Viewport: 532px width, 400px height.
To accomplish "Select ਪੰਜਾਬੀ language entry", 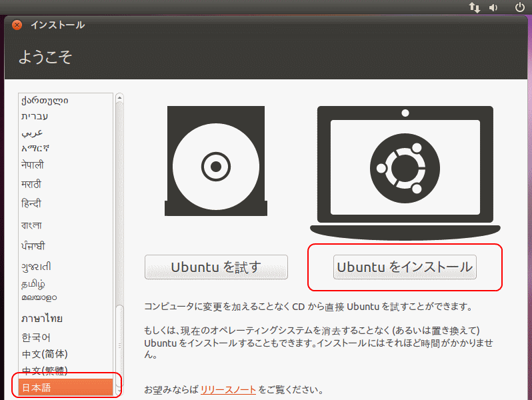I will [65, 246].
